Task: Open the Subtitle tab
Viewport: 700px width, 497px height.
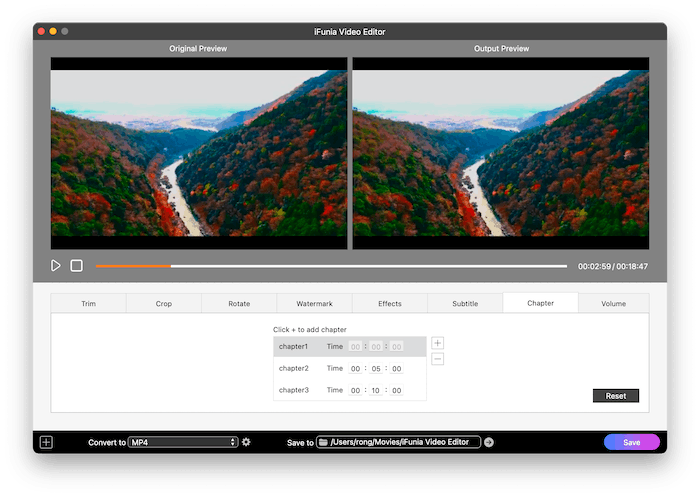Action: point(465,303)
